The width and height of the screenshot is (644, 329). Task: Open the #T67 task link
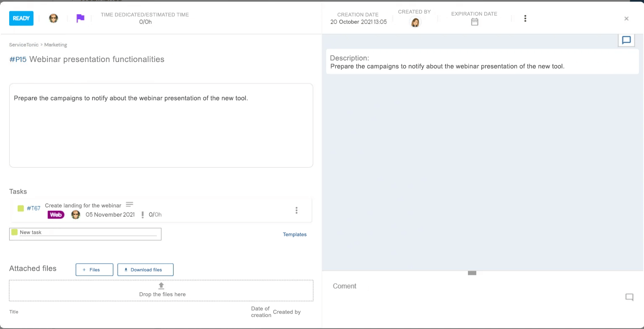pyautogui.click(x=34, y=208)
